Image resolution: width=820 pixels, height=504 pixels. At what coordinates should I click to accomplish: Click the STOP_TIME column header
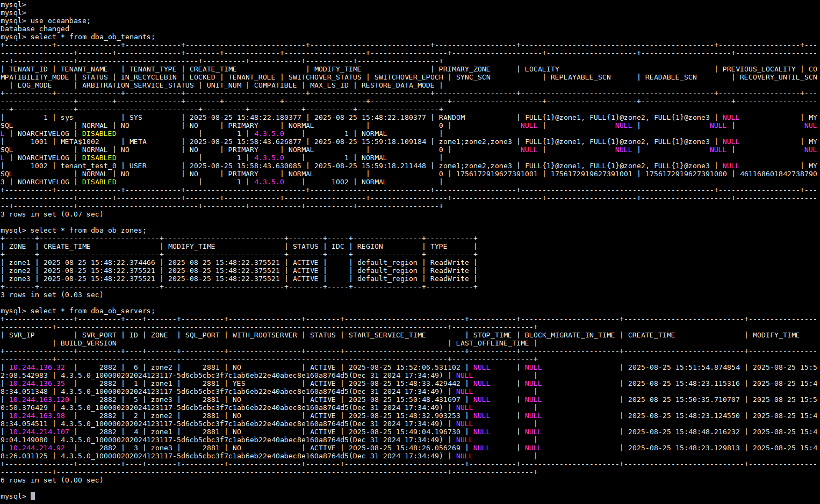493,335
